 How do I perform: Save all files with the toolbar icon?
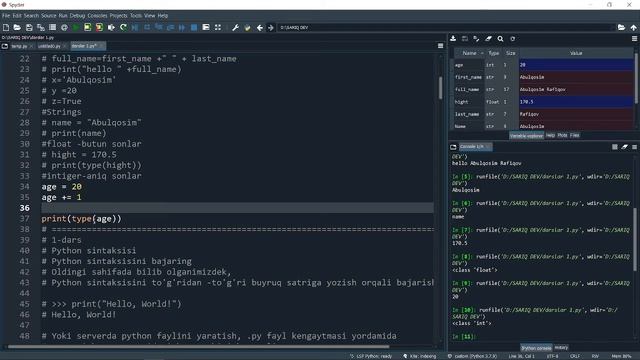(x=41, y=27)
